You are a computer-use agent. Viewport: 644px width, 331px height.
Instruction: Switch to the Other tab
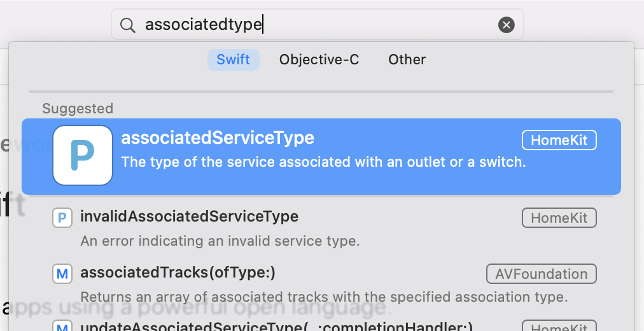click(x=407, y=60)
